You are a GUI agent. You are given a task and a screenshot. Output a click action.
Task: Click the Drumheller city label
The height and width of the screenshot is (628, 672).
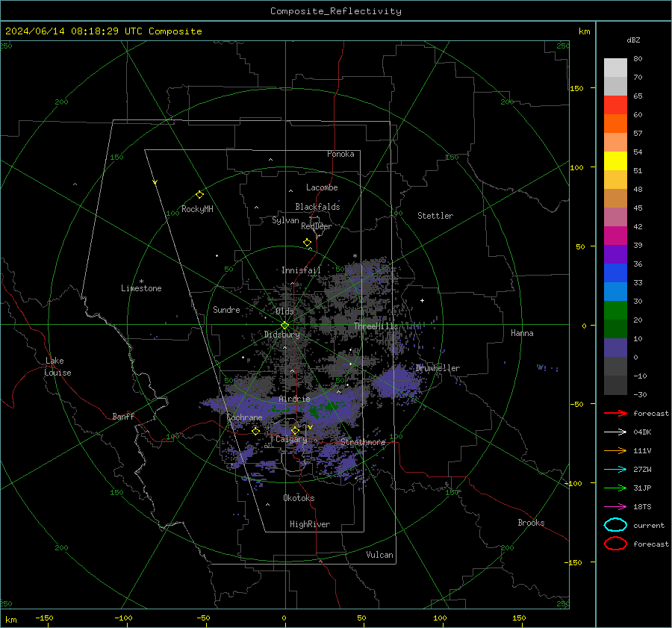(x=438, y=368)
